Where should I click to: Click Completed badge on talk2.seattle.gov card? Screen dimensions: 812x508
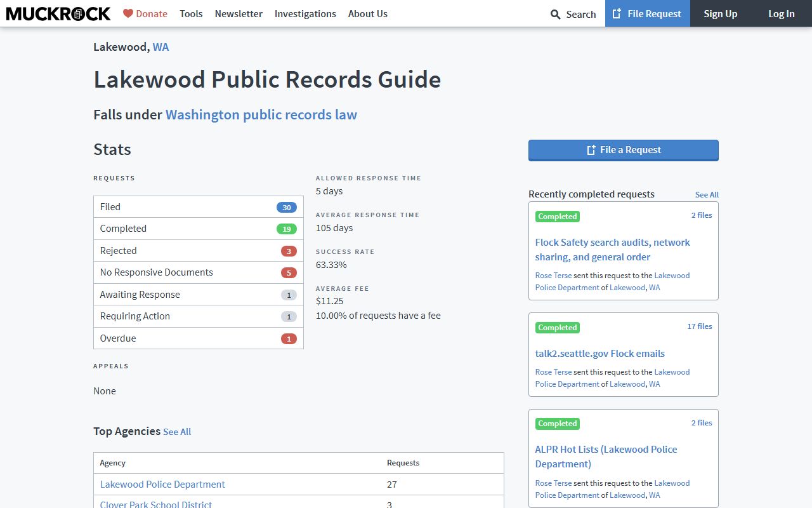(x=558, y=328)
